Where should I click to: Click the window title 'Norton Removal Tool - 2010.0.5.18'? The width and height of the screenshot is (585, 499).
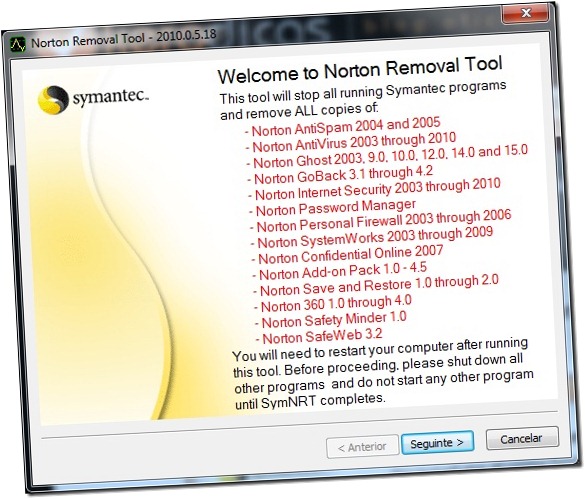point(123,38)
